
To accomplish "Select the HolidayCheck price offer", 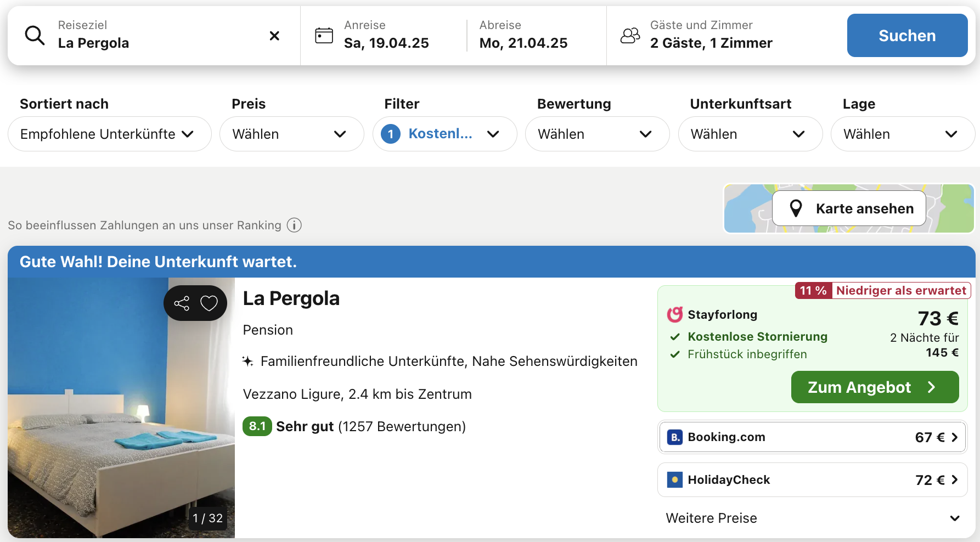I will tap(813, 480).
